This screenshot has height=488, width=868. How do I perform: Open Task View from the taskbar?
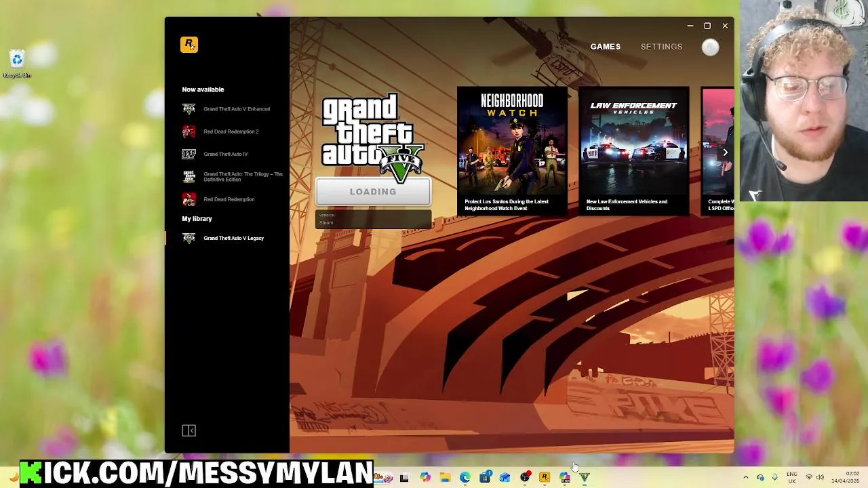tap(404, 478)
